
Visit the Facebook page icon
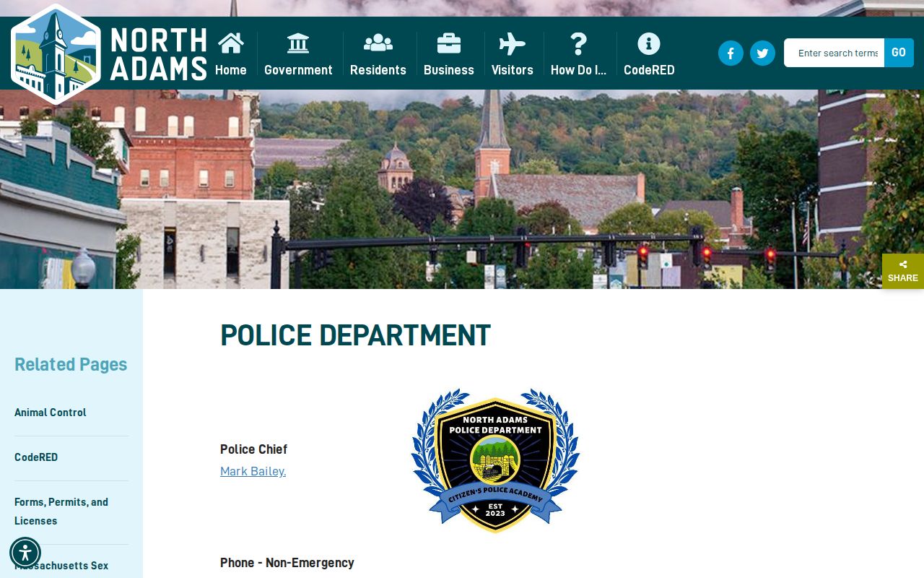click(731, 53)
